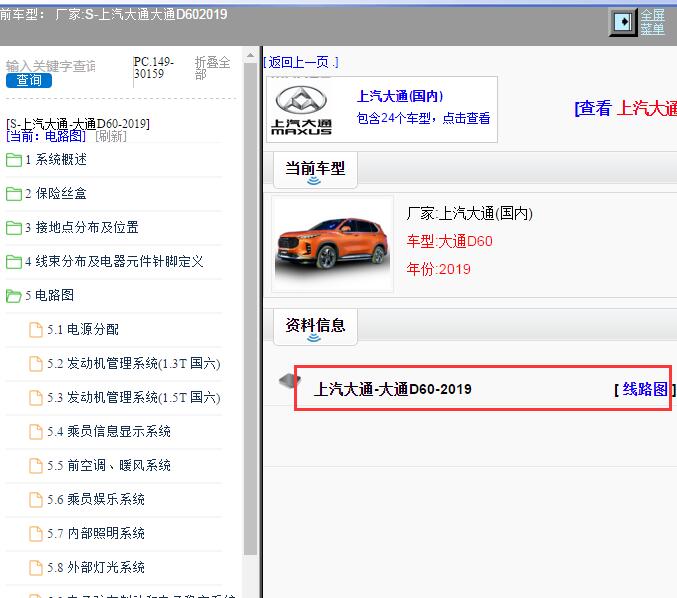Open 5.2 发动机管理系统(1.3T 国六) entry

[x=134, y=364]
